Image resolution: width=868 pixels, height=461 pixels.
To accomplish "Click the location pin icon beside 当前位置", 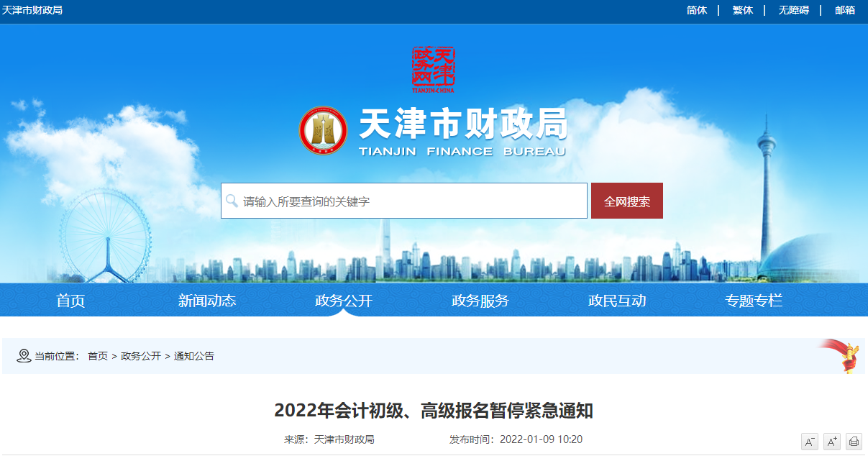I will point(23,356).
